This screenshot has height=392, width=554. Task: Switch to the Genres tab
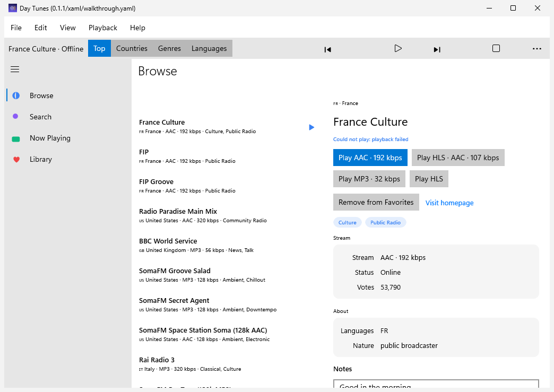169,48
